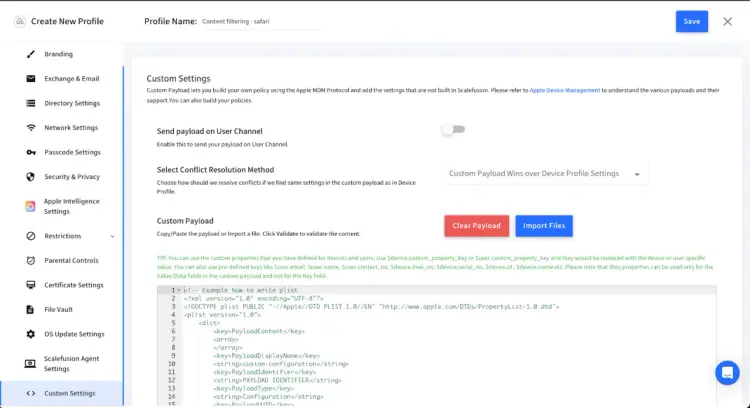Select the Network Settings wifi icon
The width and height of the screenshot is (750, 408).
pos(31,128)
